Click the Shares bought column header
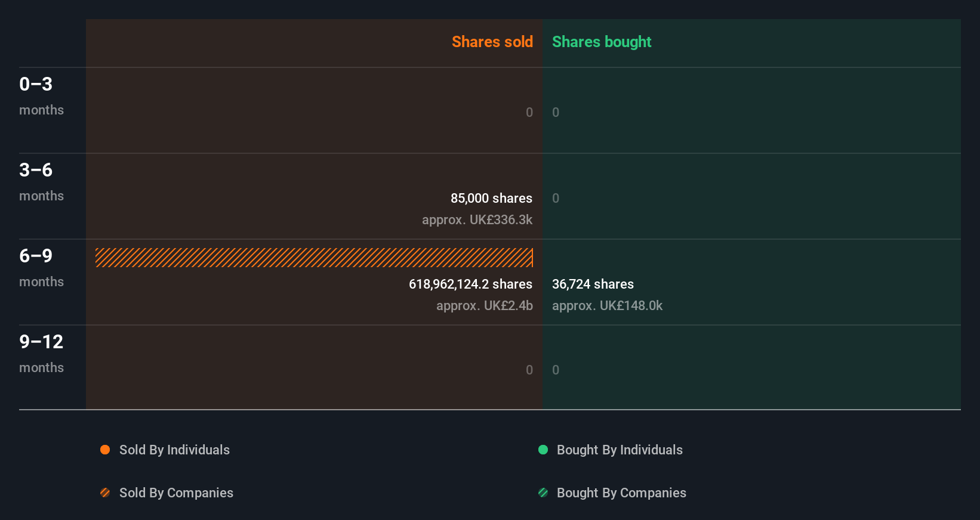The width and height of the screenshot is (980, 520). (602, 42)
